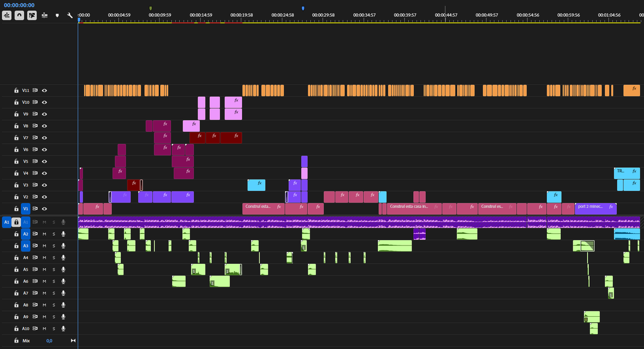Toggle track lock on V2
This screenshot has height=349, width=644.
point(17,196)
